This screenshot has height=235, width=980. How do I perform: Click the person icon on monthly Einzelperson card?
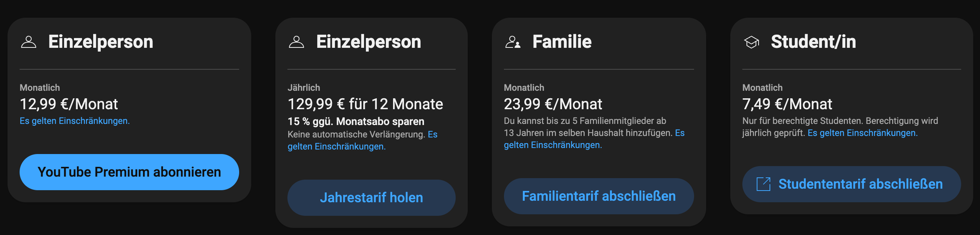(x=29, y=42)
